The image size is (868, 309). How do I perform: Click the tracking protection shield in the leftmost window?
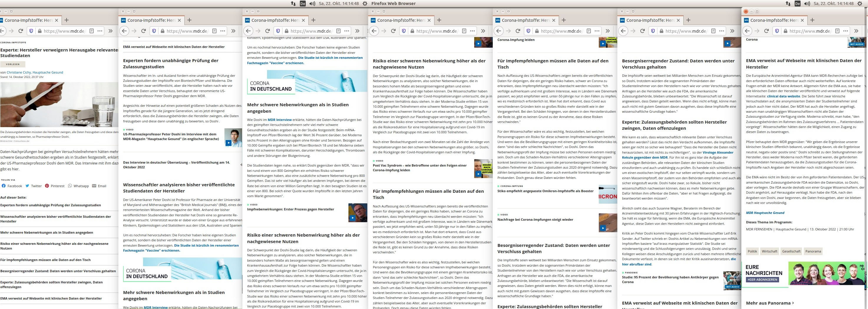[x=31, y=31]
